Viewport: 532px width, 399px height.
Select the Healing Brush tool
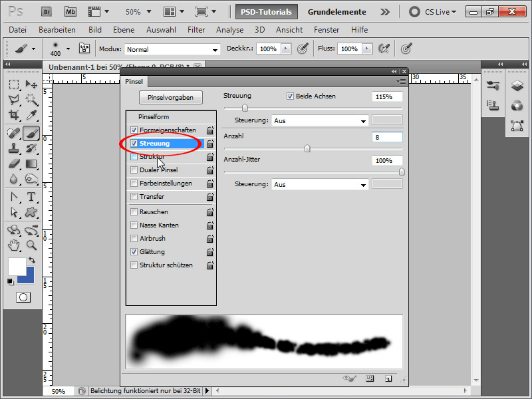(14, 133)
